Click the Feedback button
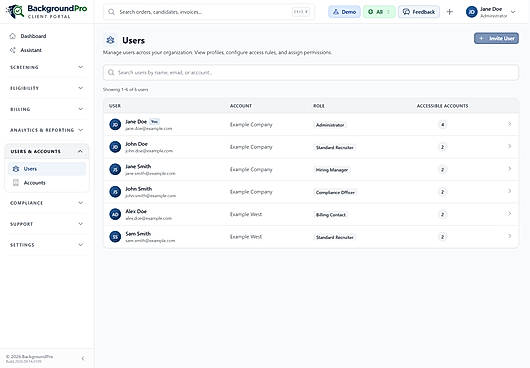This screenshot has width=530, height=368. [419, 12]
